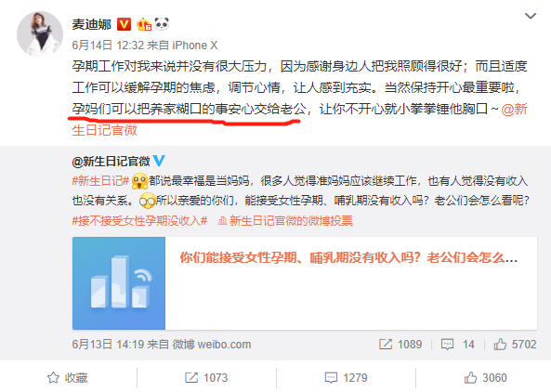Open the poll card title about 孕期收入
Viewport: 551px width, 392px height.
pos(348,258)
